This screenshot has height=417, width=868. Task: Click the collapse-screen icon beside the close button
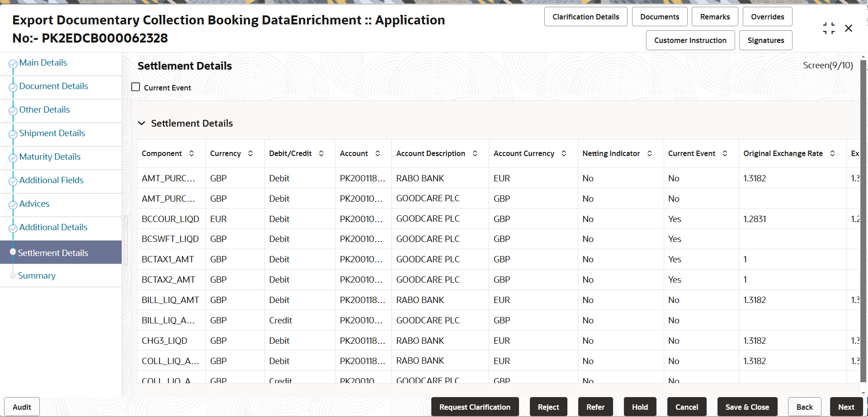tap(829, 28)
